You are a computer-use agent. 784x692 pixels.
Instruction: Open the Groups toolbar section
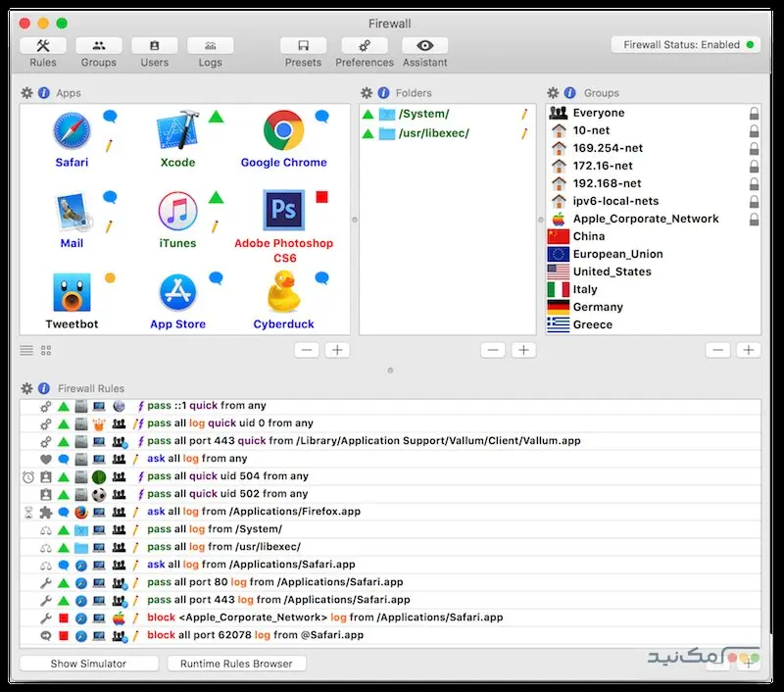coord(98,46)
